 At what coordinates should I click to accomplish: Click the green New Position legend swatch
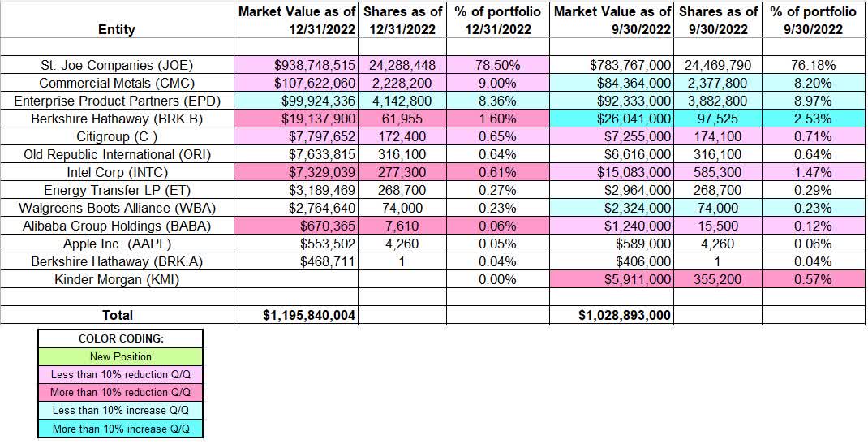pos(121,356)
